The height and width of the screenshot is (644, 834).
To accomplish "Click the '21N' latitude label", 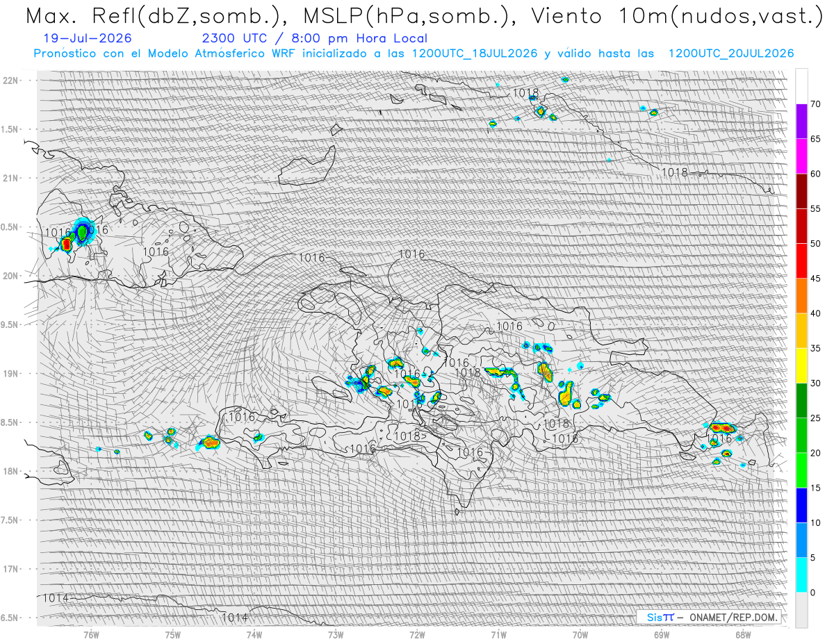I will (10, 179).
